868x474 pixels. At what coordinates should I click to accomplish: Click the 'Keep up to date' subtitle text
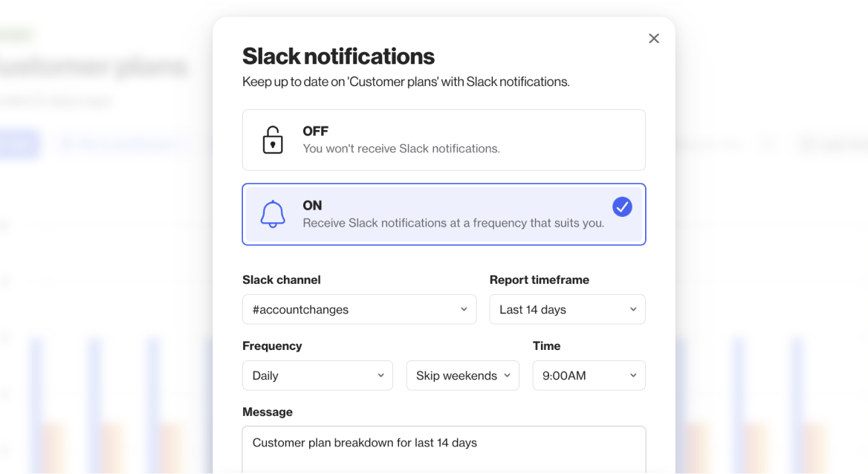point(406,82)
